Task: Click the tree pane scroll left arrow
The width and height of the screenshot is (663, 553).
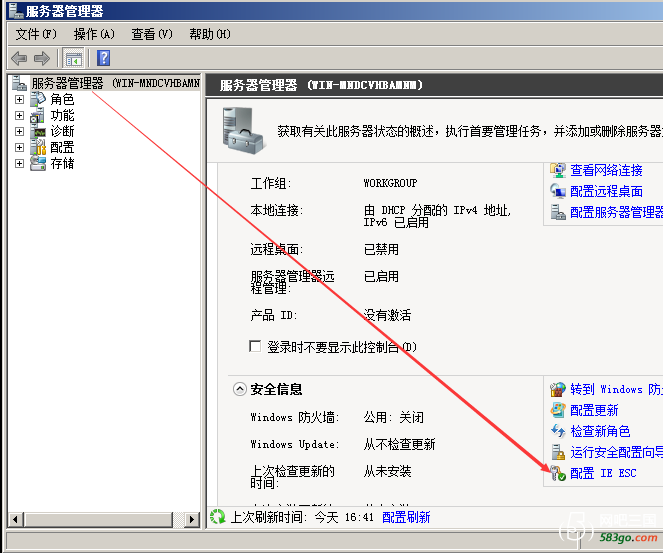Action: click(16, 519)
